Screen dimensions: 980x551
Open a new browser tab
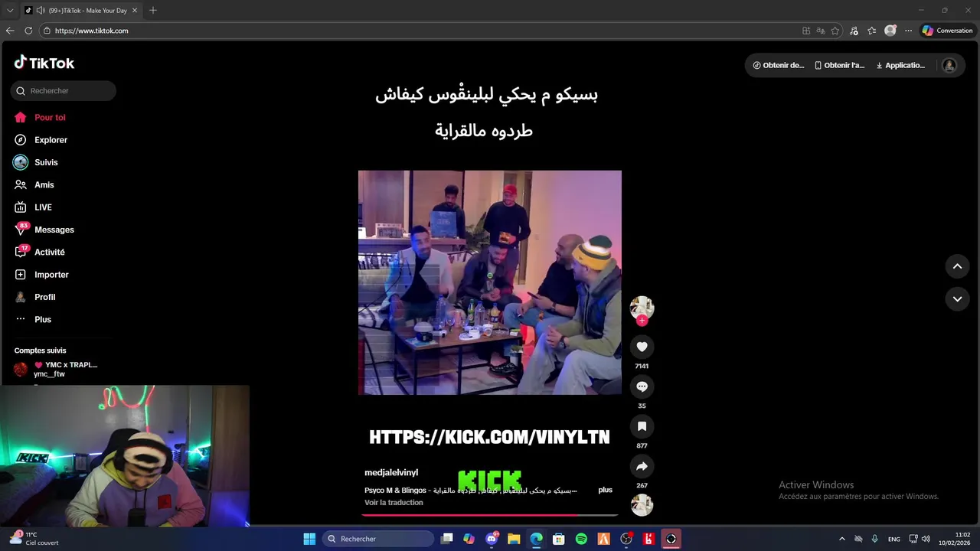(x=153, y=10)
